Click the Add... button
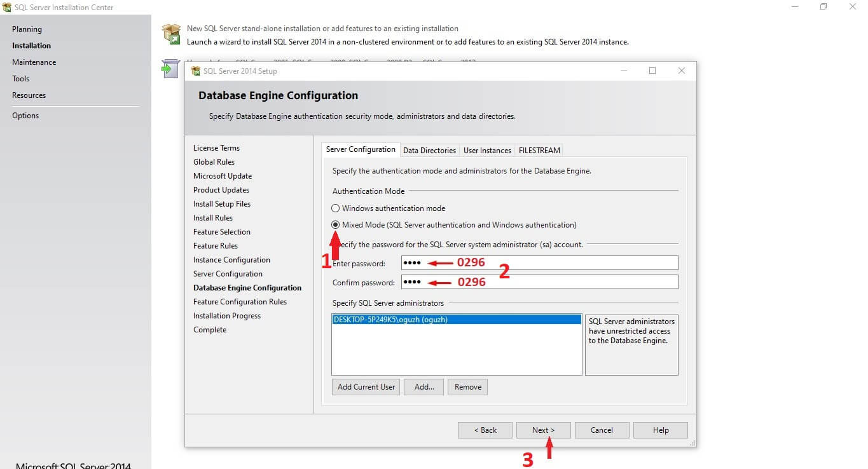868x469 pixels. click(x=424, y=387)
